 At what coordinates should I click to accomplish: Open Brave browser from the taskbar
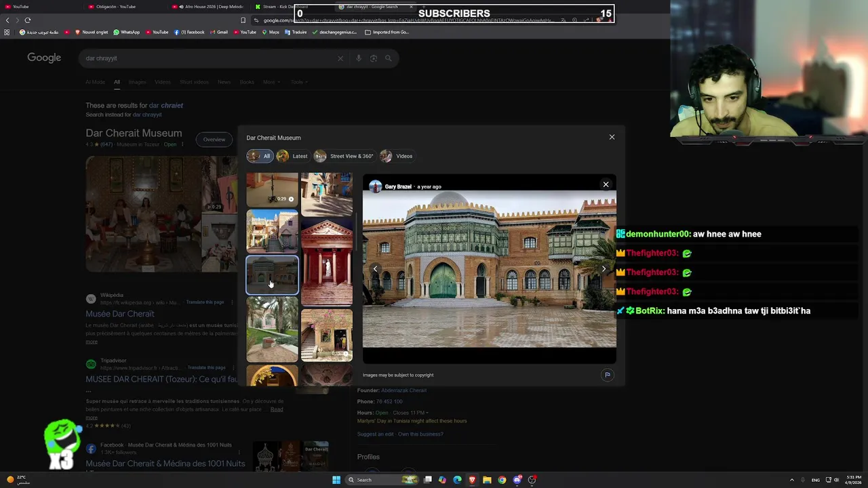[x=472, y=480]
